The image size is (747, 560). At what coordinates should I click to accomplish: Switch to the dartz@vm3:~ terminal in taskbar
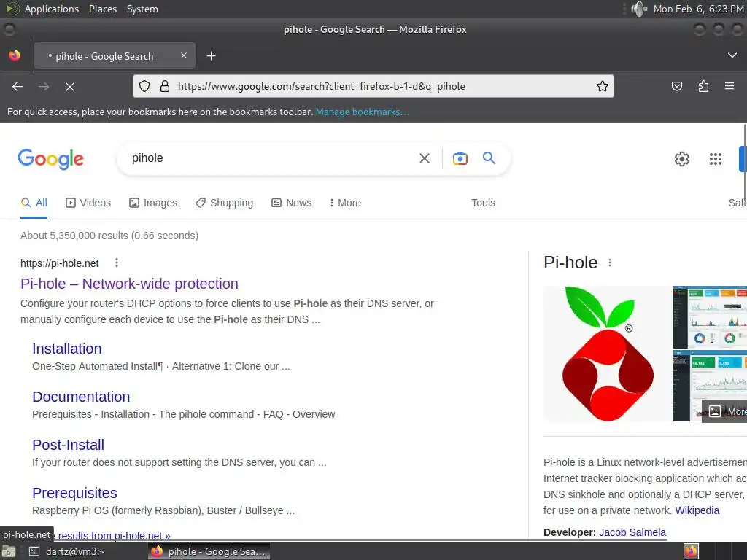click(x=66, y=551)
